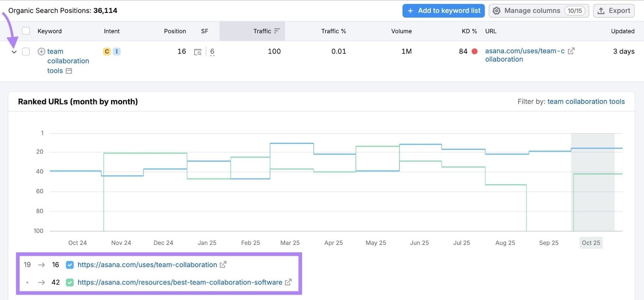Sort the table by KD % column
Screen dimensions: 644x300
point(469,31)
